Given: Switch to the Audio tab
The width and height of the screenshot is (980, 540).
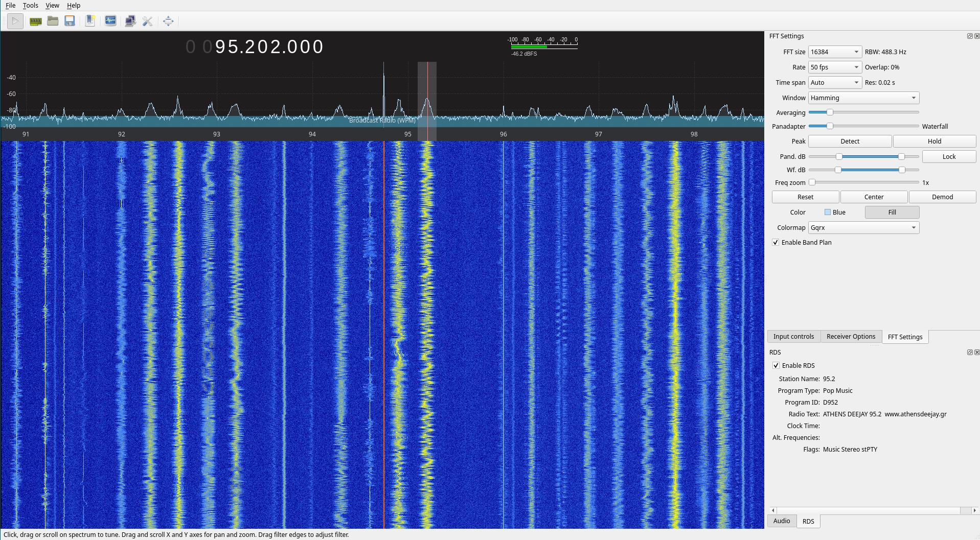Looking at the screenshot, I should pyautogui.click(x=781, y=521).
